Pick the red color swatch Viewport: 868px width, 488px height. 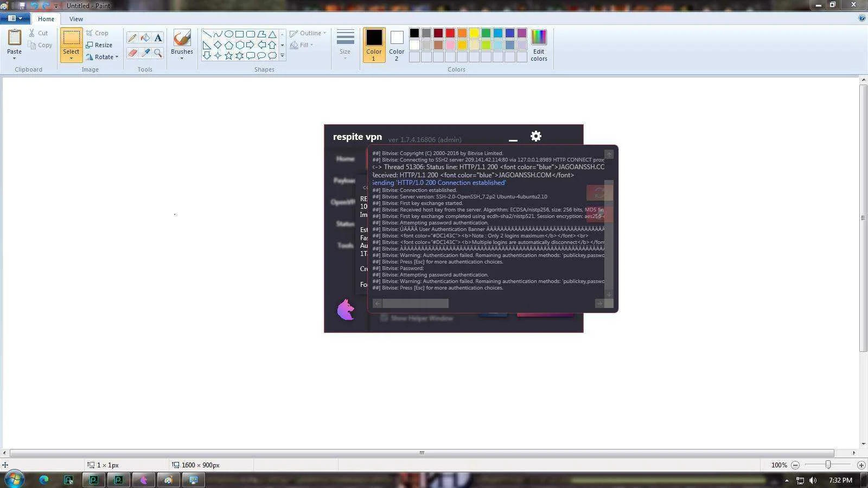tap(450, 34)
